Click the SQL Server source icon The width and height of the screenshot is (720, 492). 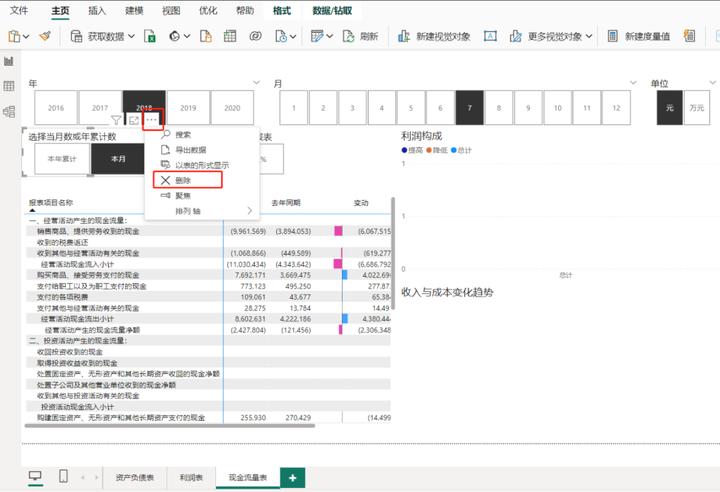(x=206, y=36)
